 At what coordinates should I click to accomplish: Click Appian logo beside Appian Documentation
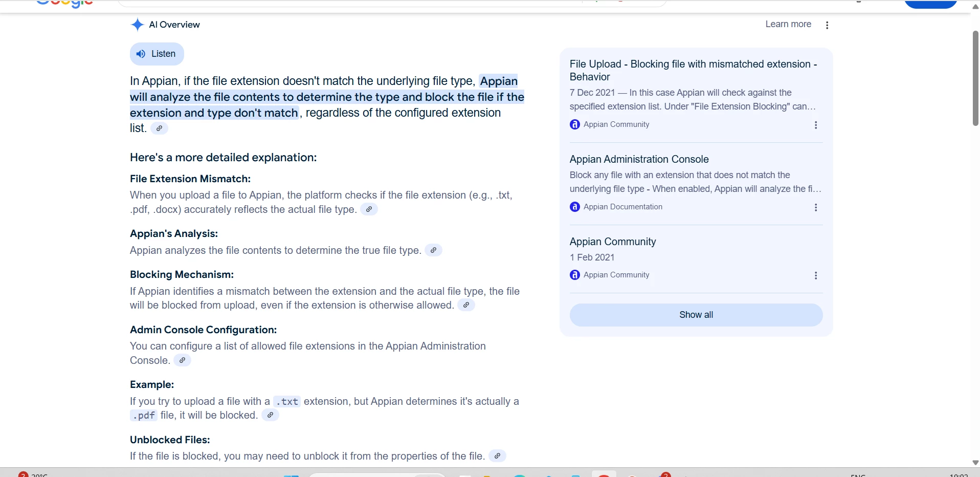[x=575, y=207]
